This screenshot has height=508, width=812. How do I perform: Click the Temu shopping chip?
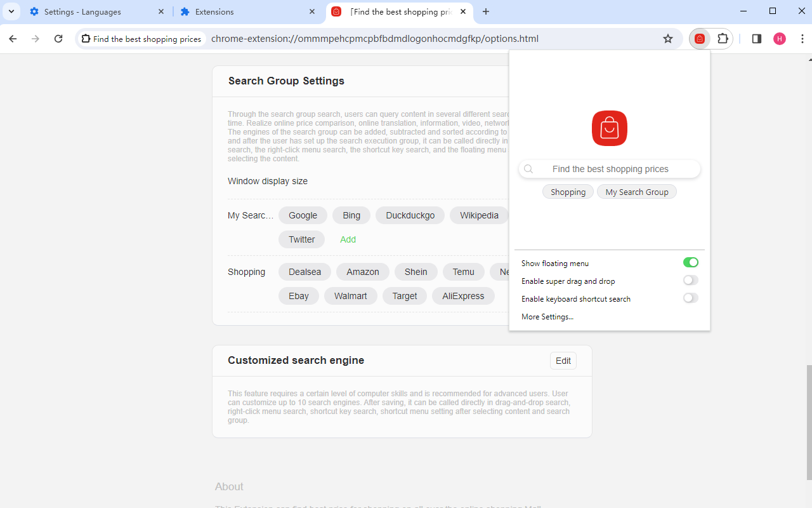(464, 272)
